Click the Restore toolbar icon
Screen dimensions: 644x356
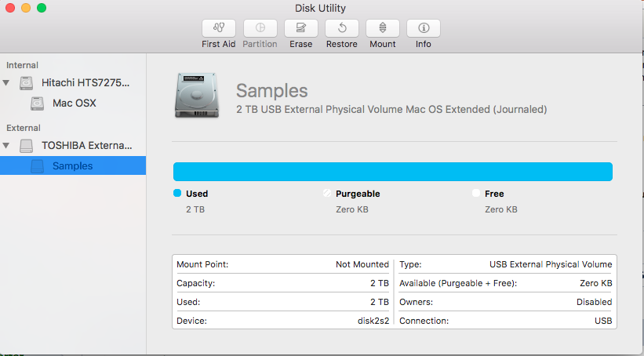pyautogui.click(x=342, y=28)
